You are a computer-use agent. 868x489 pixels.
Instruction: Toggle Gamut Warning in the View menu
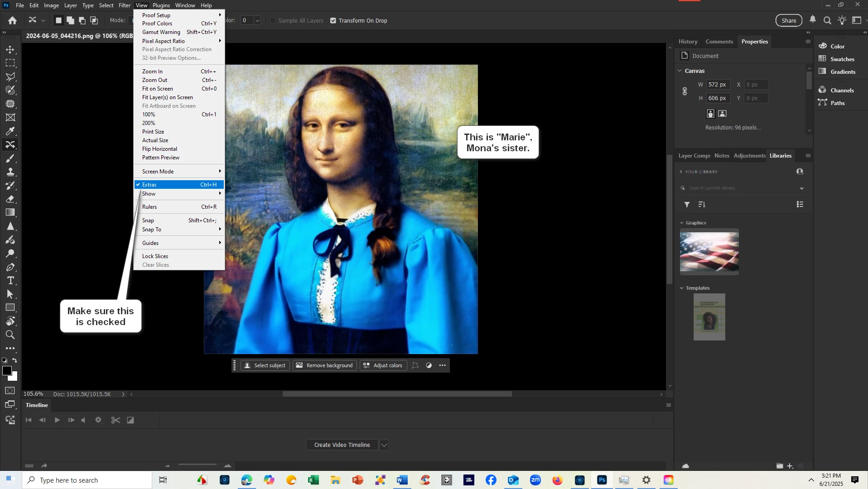[x=179, y=32]
